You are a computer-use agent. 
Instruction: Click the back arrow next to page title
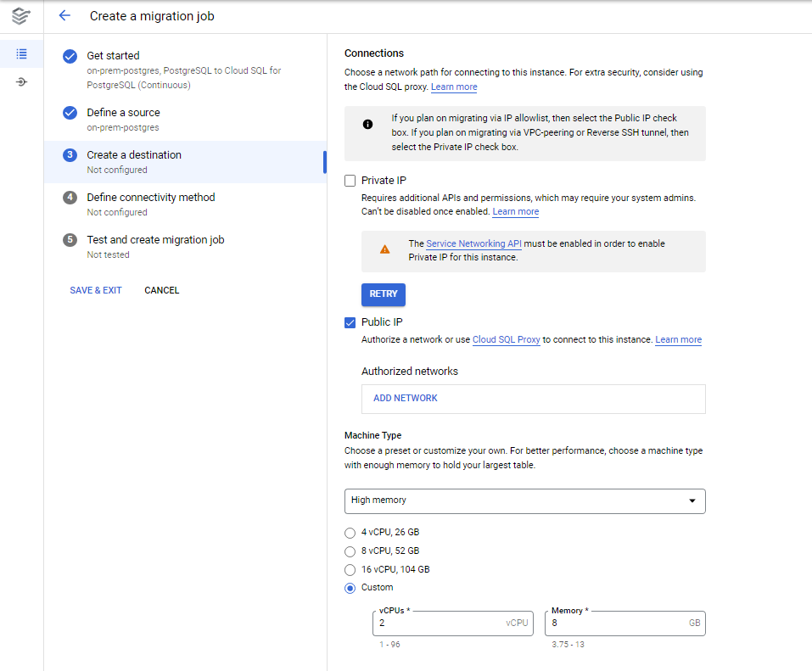(64, 15)
